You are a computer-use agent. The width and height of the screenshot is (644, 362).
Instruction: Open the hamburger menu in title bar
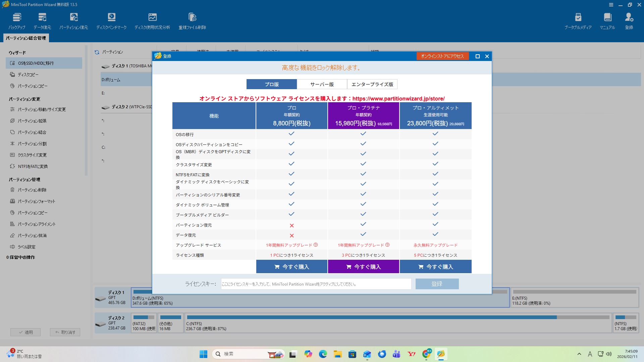click(611, 5)
